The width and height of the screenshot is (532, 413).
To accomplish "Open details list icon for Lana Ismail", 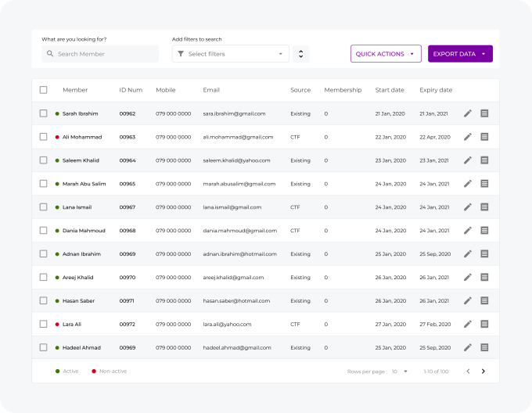I will 484,207.
